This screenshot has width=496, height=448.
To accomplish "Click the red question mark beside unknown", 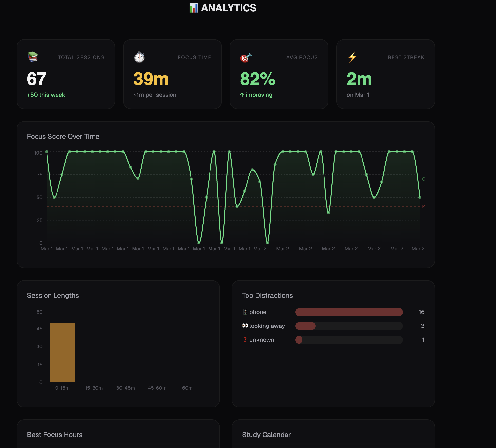I will [x=245, y=340].
